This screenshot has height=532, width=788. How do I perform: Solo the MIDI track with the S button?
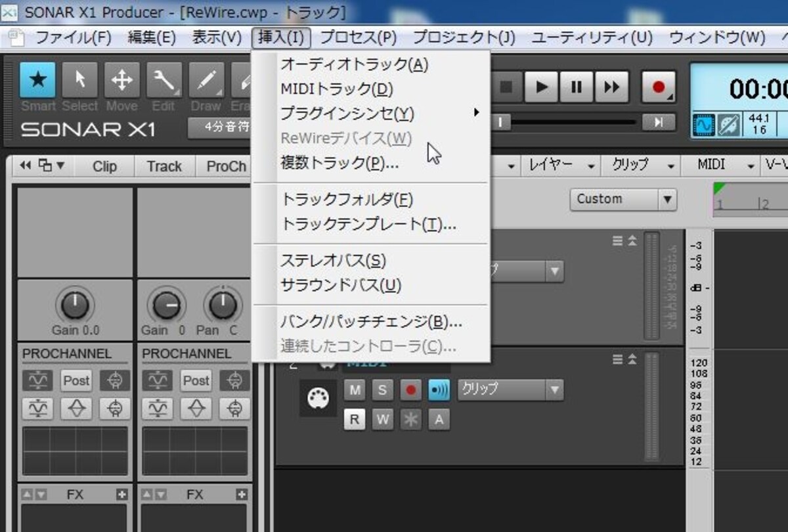pyautogui.click(x=382, y=390)
